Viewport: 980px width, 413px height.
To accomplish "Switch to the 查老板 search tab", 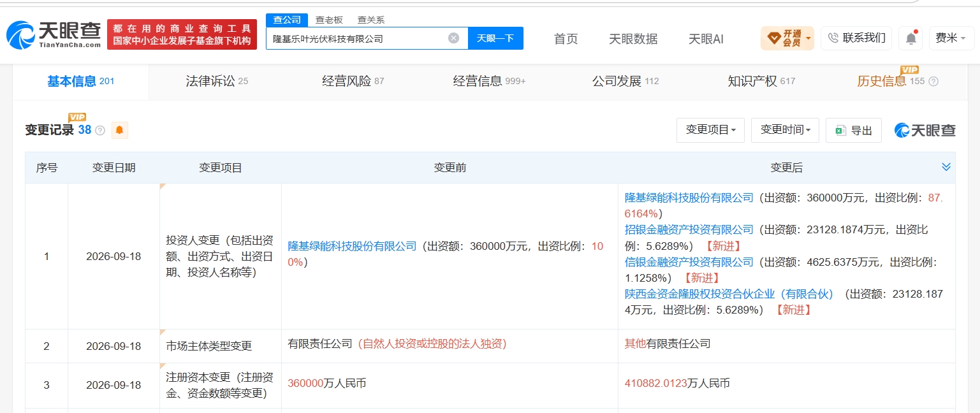I will tap(329, 20).
